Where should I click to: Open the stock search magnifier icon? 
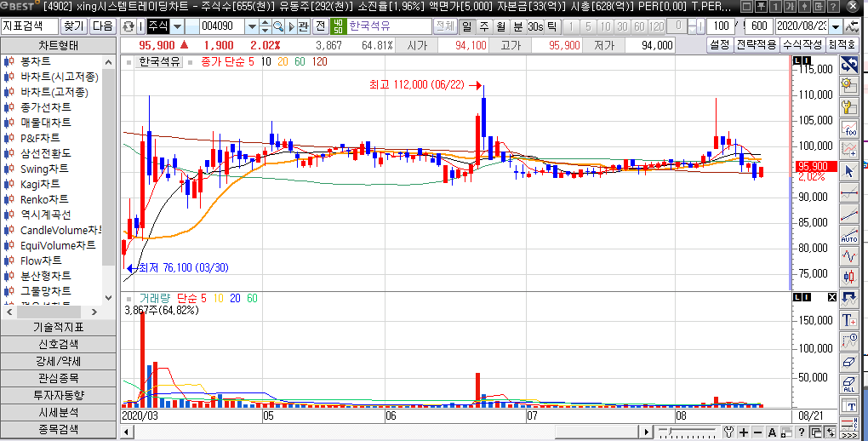coord(278,26)
